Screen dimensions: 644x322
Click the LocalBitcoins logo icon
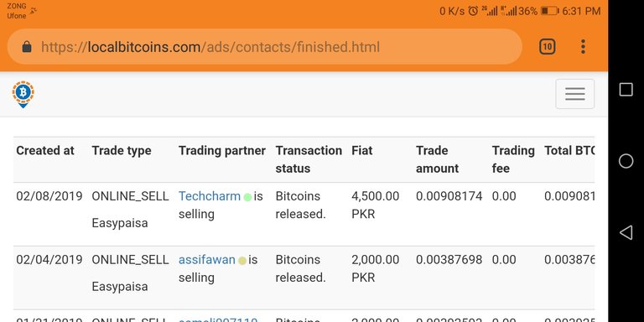[23, 95]
